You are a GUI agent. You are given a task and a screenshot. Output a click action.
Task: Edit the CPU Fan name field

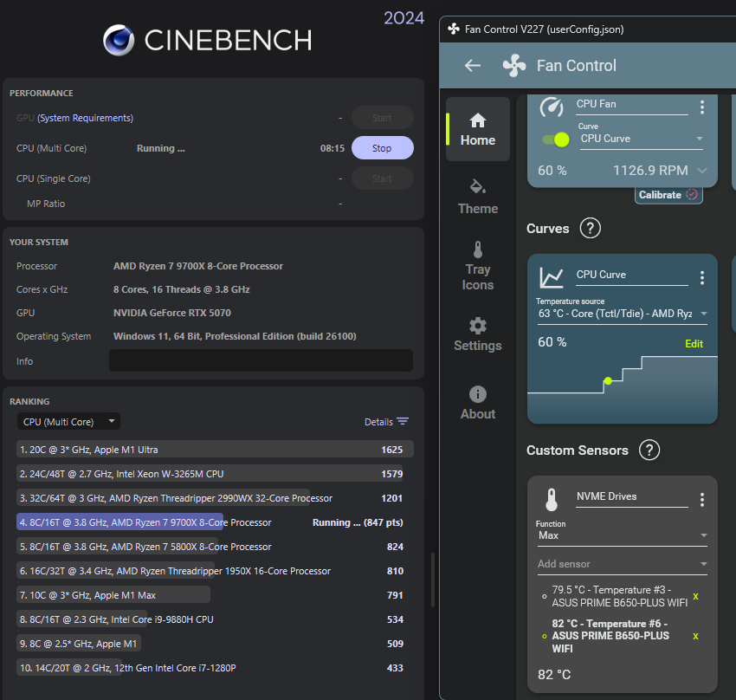[x=632, y=105]
